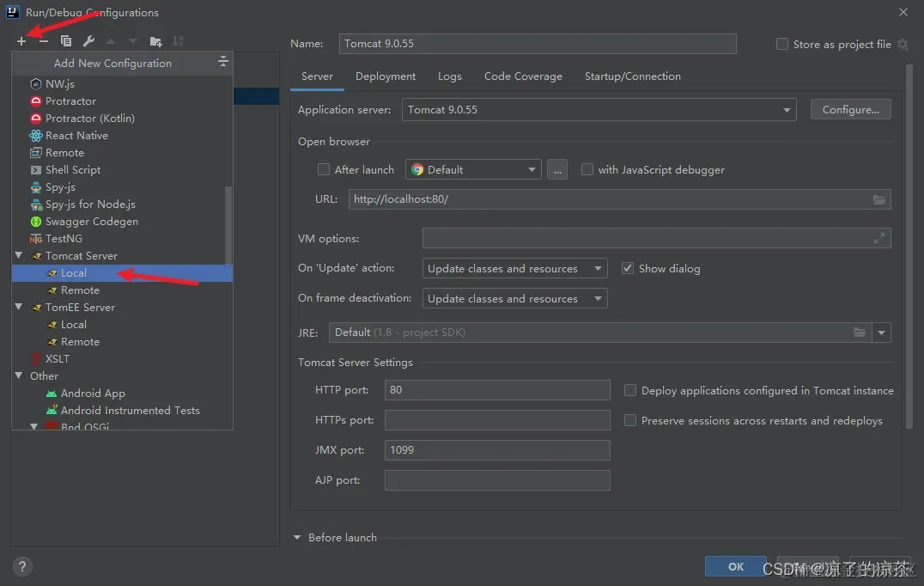Enable with JavaScript debugger checkbox

point(587,170)
